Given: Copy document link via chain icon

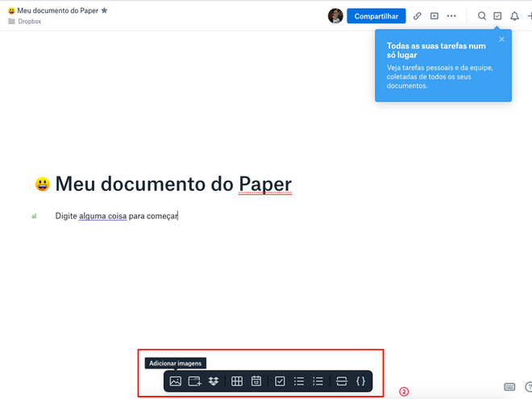Looking at the screenshot, I should coord(418,16).
